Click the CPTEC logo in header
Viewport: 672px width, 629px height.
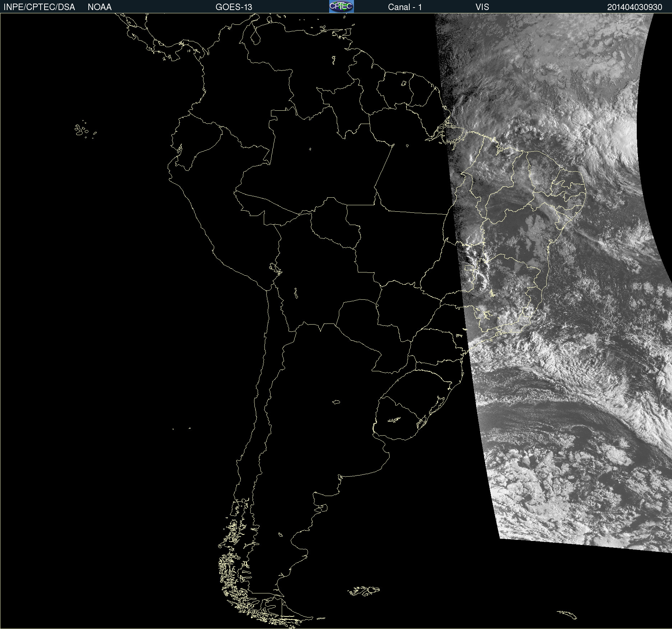tap(341, 6)
